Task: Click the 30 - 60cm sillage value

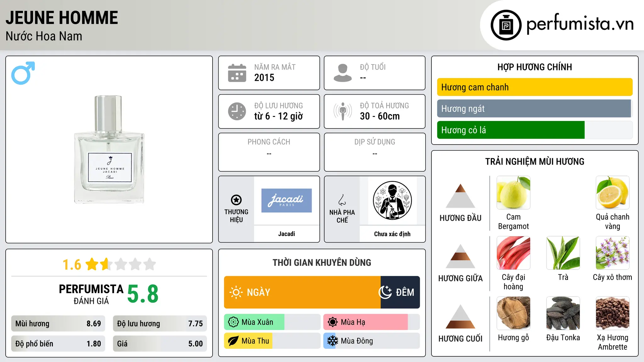Action: click(380, 116)
